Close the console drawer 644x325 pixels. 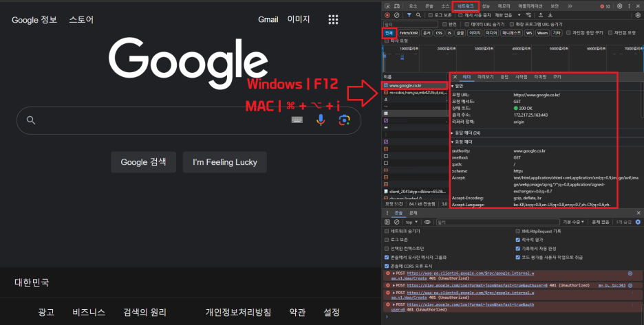pyautogui.click(x=638, y=213)
